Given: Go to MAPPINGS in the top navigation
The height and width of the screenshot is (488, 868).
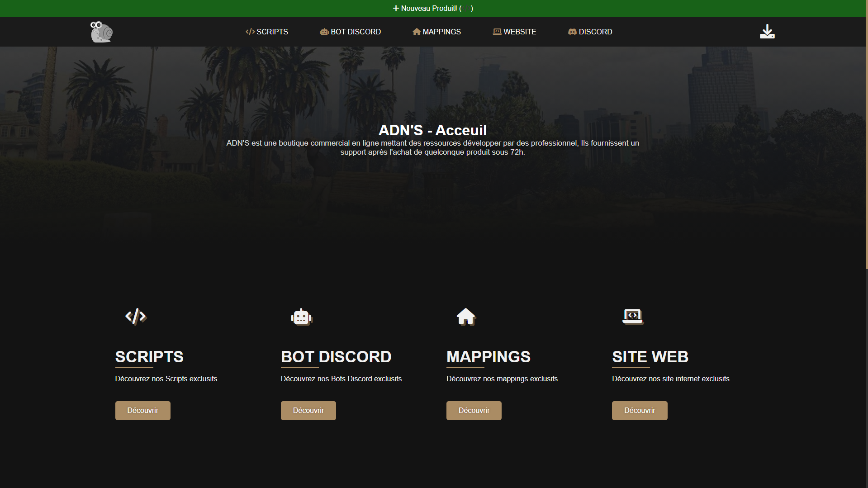Looking at the screenshot, I should tap(436, 32).
